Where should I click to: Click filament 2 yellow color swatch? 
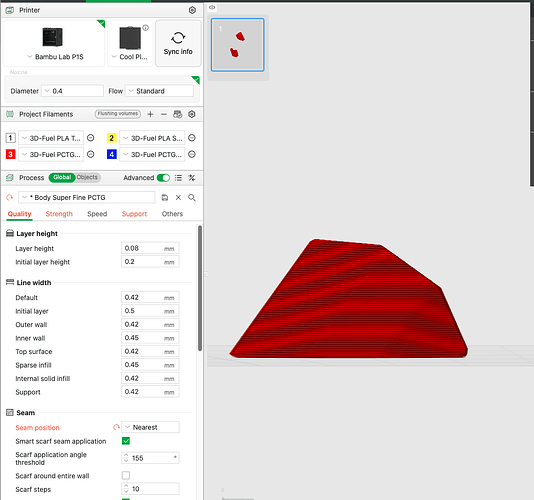[111, 138]
